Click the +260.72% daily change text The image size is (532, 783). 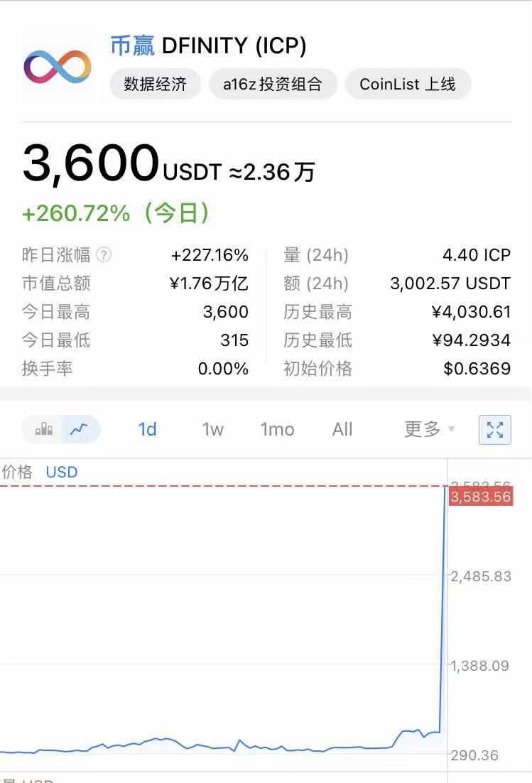coord(76,212)
